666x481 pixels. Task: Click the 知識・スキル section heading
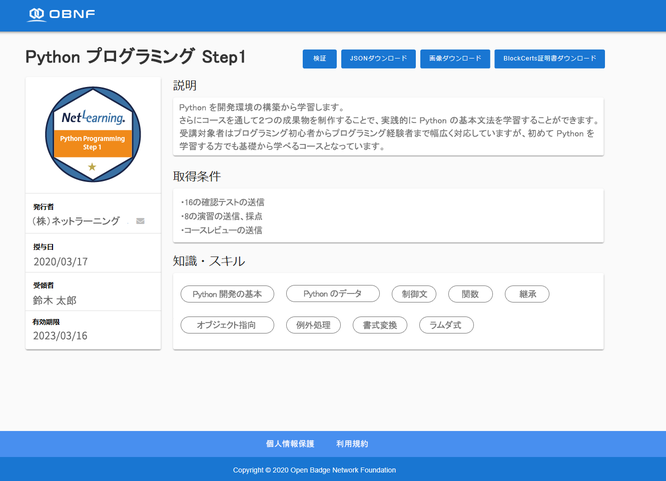[x=209, y=261]
